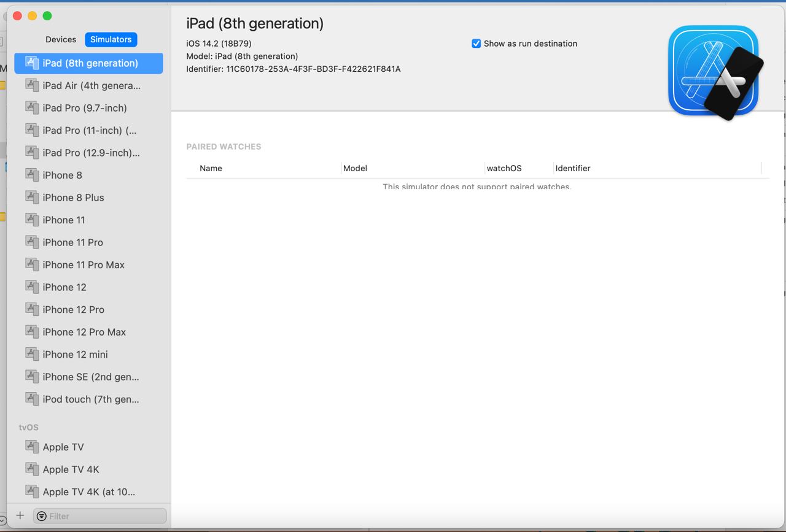Viewport: 786px width, 532px height.
Task: Click the Apple TV simulator icon
Action: (x=32, y=446)
